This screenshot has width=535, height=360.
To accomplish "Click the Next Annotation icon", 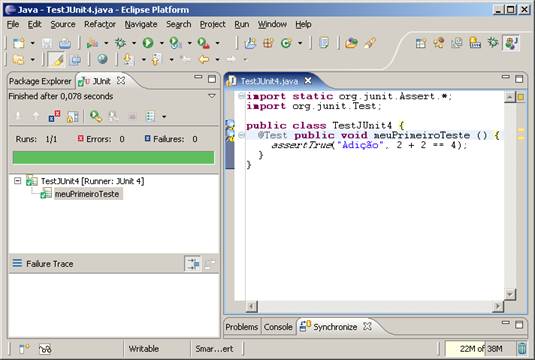I will (x=128, y=60).
